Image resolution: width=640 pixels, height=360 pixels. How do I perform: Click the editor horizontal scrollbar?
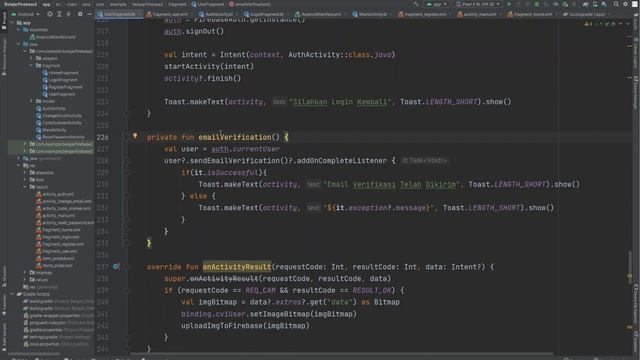pos(341,354)
